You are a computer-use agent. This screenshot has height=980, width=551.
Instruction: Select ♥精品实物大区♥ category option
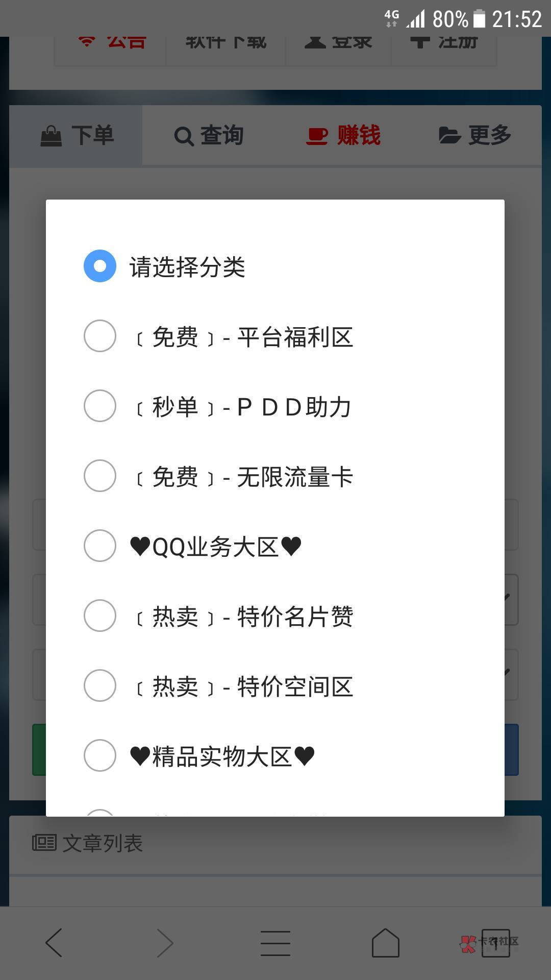(100, 755)
